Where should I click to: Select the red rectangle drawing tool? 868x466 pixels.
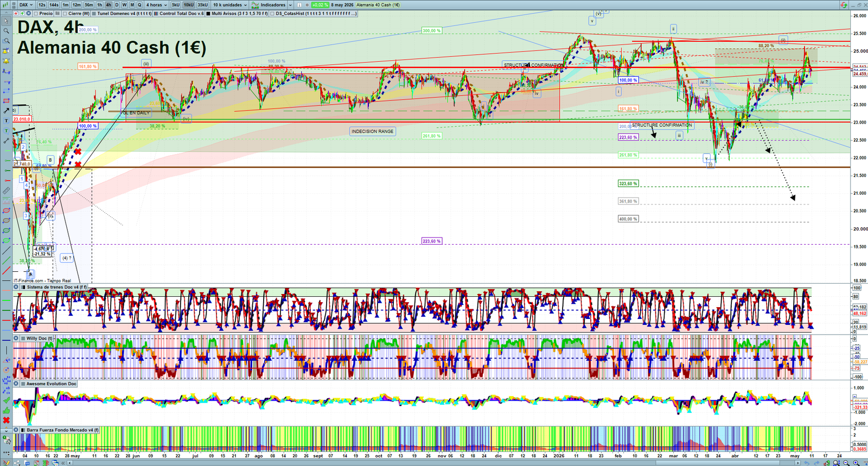tap(7, 101)
